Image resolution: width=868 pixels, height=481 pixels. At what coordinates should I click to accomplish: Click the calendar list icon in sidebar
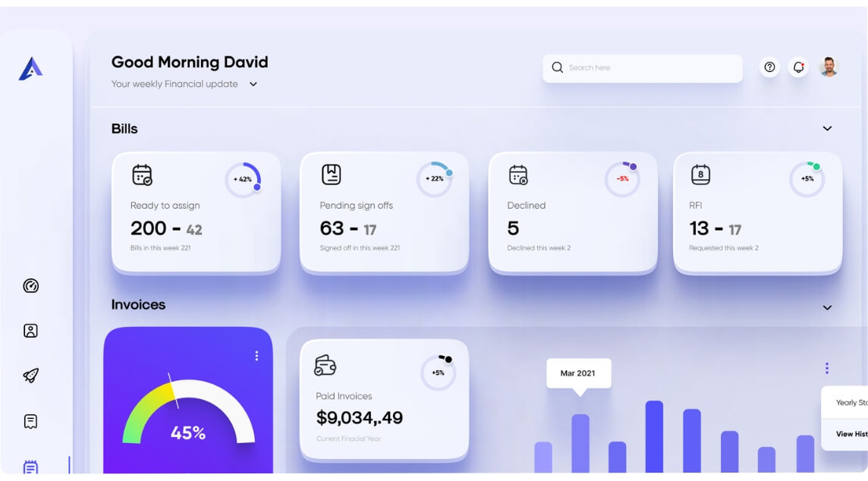(x=30, y=467)
